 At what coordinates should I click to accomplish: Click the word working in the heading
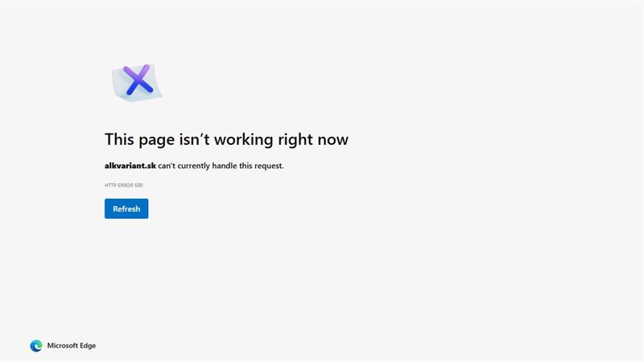tap(244, 139)
